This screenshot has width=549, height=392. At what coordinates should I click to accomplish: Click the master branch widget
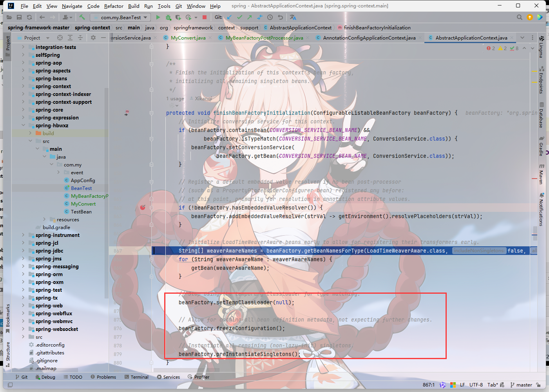click(521, 385)
